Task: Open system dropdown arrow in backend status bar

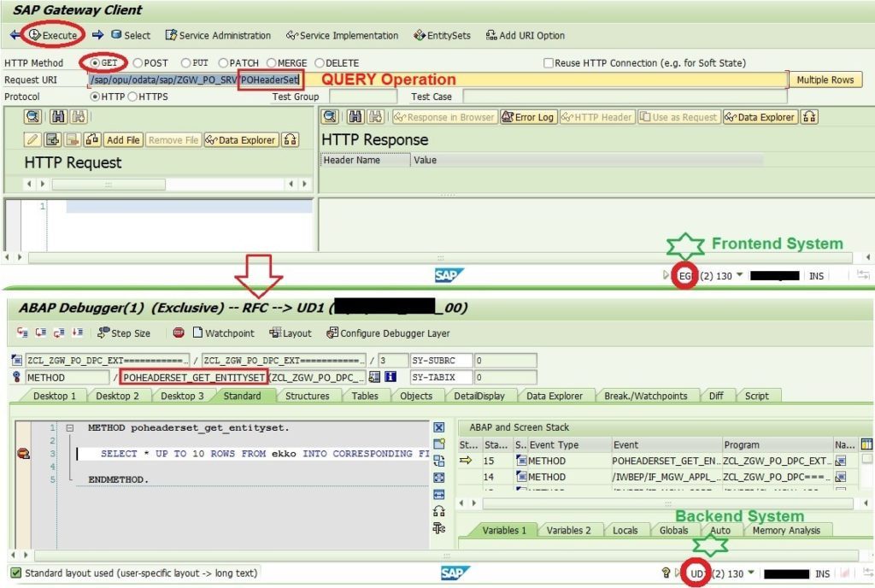Action: tap(750, 573)
